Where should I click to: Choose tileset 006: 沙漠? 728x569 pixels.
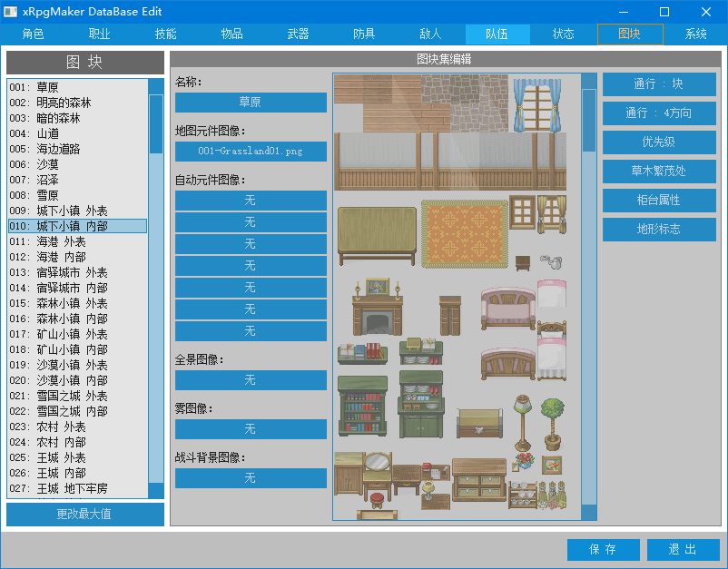pyautogui.click(x=78, y=164)
